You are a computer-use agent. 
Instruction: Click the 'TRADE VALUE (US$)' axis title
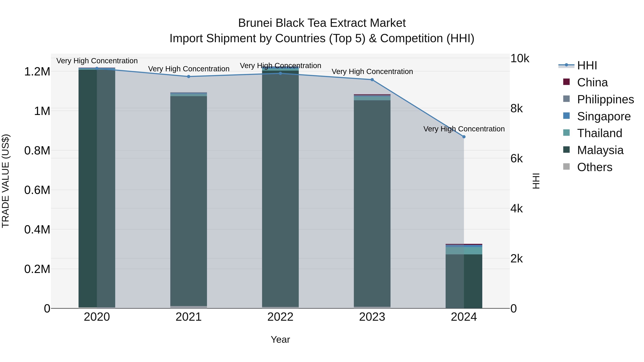pos(6,181)
